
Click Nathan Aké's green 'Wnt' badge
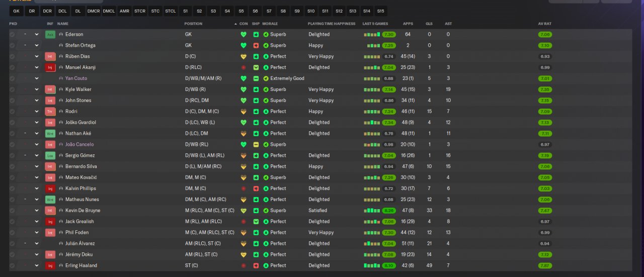pos(50,134)
